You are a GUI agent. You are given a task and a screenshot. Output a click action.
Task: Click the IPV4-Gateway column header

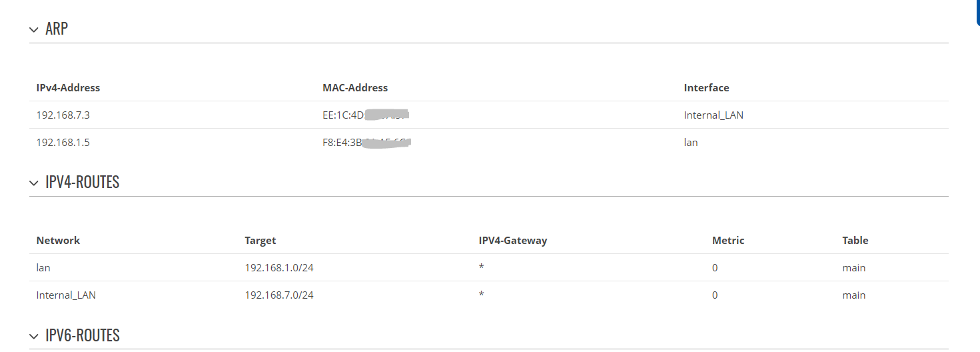pyautogui.click(x=512, y=241)
